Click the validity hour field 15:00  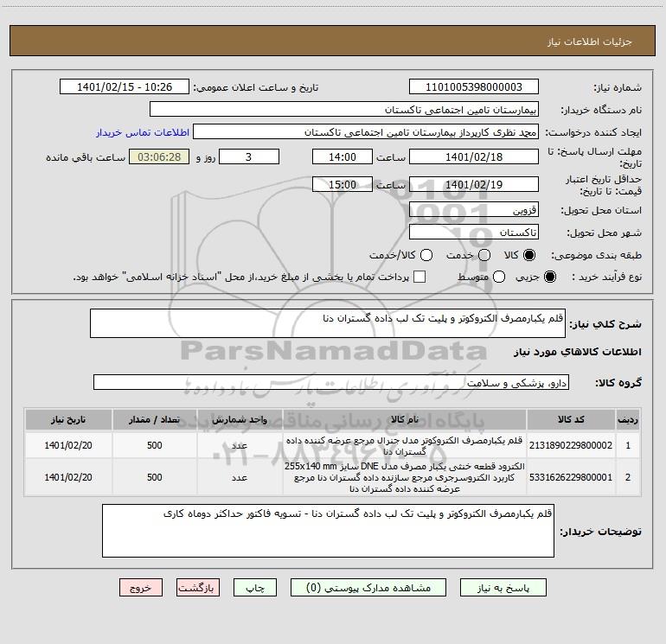[343, 184]
